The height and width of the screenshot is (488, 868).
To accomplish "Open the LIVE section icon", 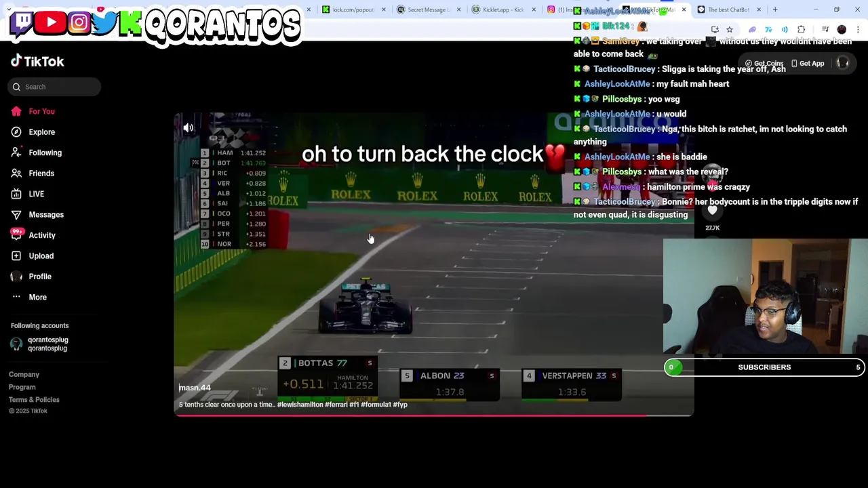I will tap(16, 194).
